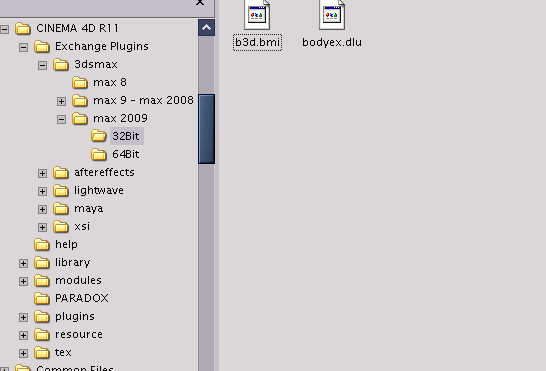The height and width of the screenshot is (371, 546).
Task: Click the bodyex.dlu file name label
Action: (x=332, y=42)
